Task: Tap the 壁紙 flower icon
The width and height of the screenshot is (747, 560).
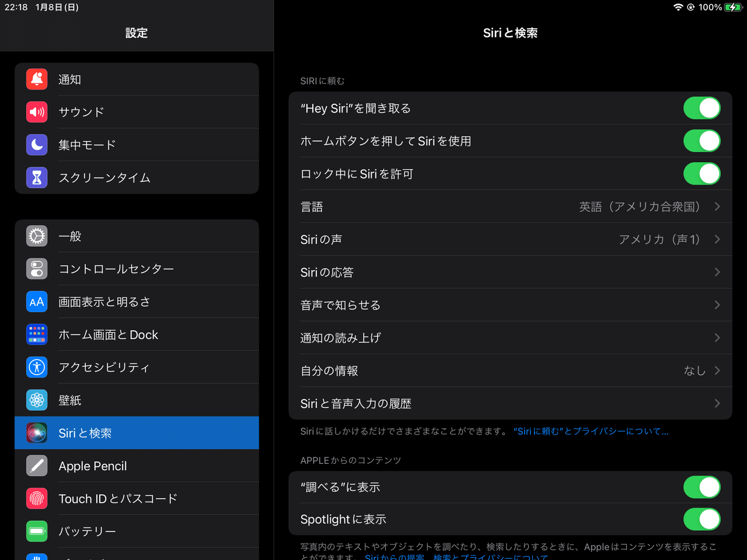Action: pos(37,400)
